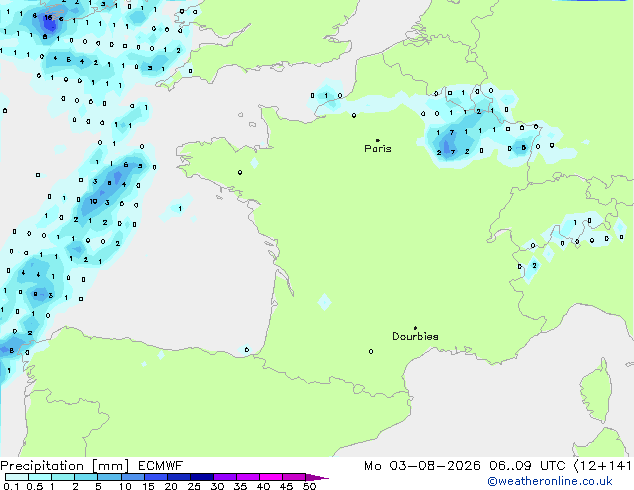
Task: Click the dot marker above Dourbies label
Action: pos(415,328)
